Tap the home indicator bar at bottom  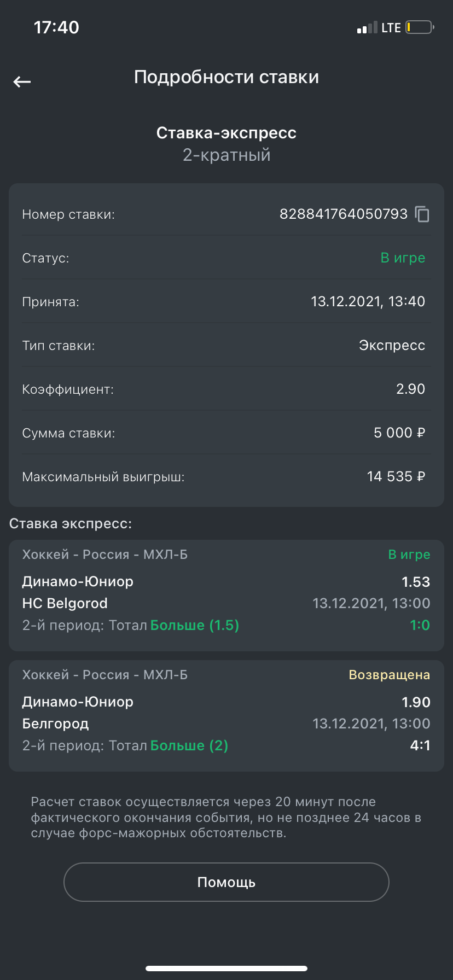pyautogui.click(x=226, y=969)
